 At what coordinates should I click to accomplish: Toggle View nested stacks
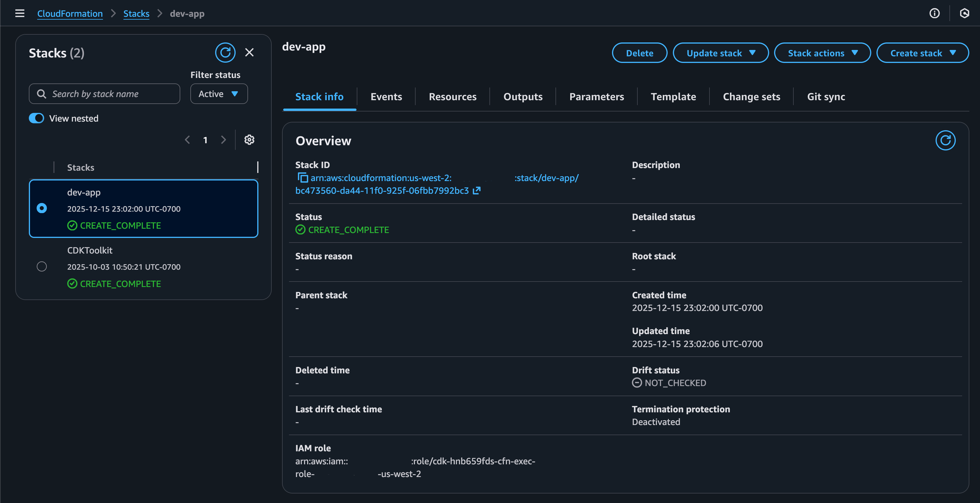(x=36, y=118)
